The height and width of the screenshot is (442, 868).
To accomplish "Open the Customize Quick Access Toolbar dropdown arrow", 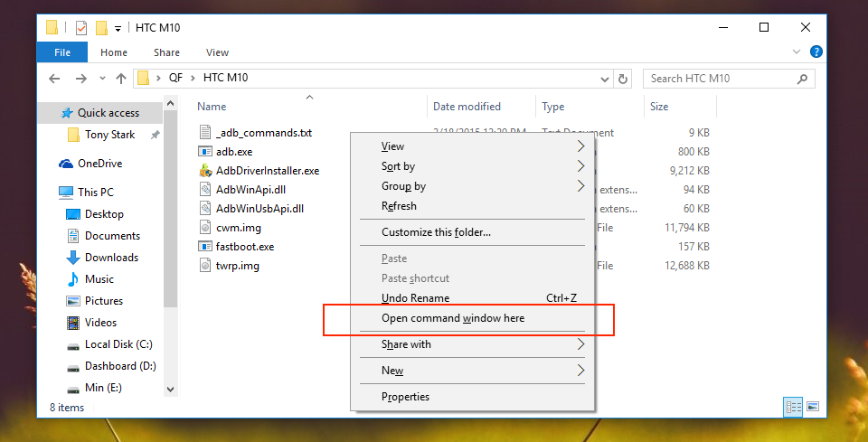I will [118, 28].
